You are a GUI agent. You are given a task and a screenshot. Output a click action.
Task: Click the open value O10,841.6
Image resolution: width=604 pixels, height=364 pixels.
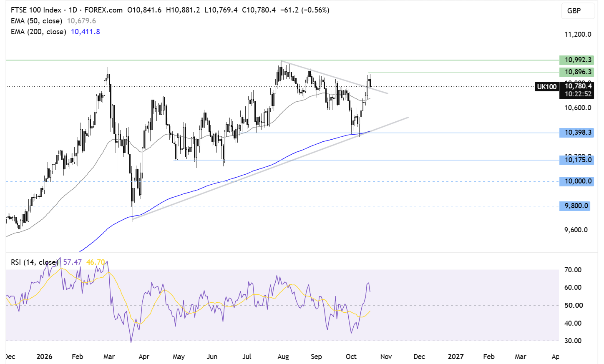144,10
